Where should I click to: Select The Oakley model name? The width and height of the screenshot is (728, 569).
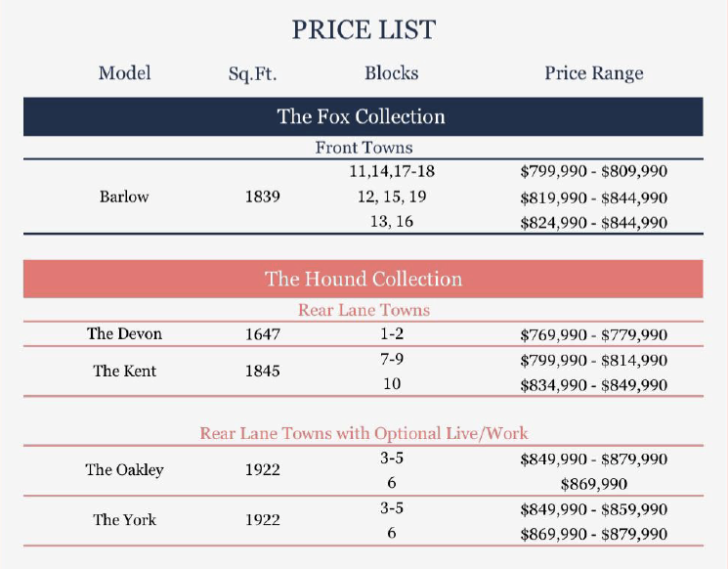pos(124,469)
